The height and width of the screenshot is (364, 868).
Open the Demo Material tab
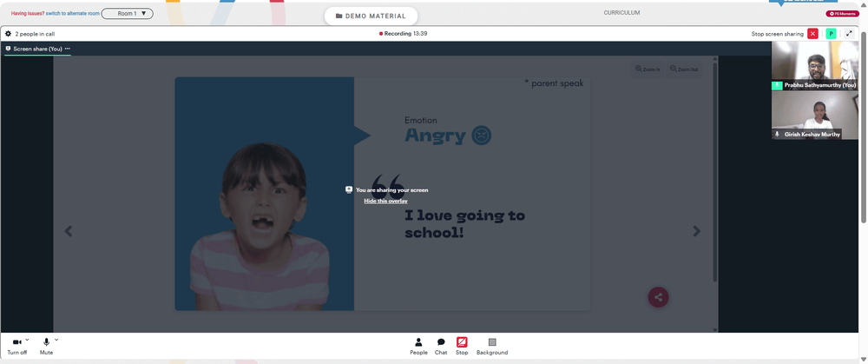[371, 16]
